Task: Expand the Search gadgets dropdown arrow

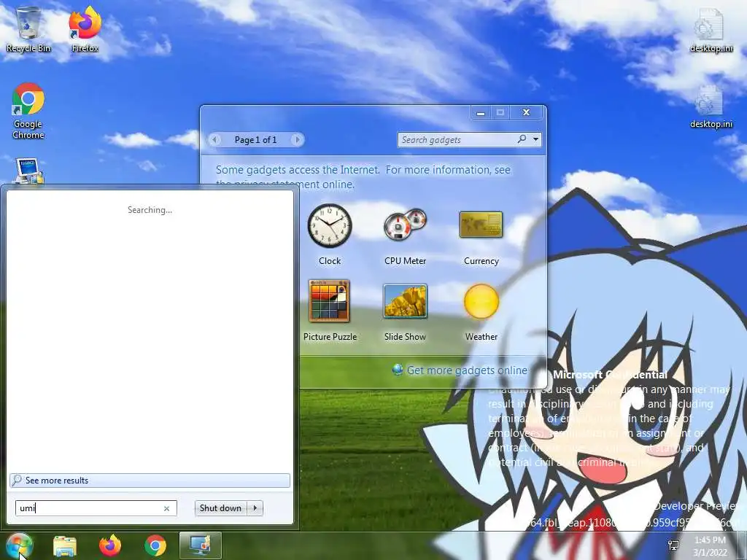Action: [536, 139]
